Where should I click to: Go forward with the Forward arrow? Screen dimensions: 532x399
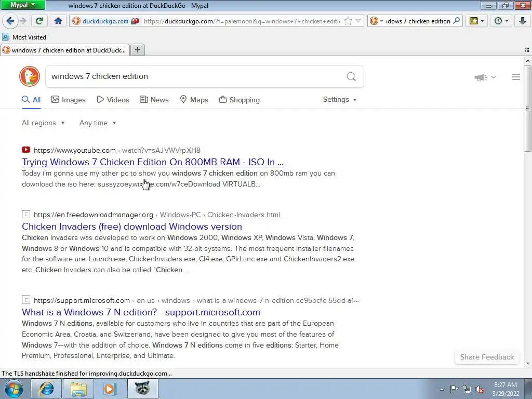pyautogui.click(x=23, y=21)
